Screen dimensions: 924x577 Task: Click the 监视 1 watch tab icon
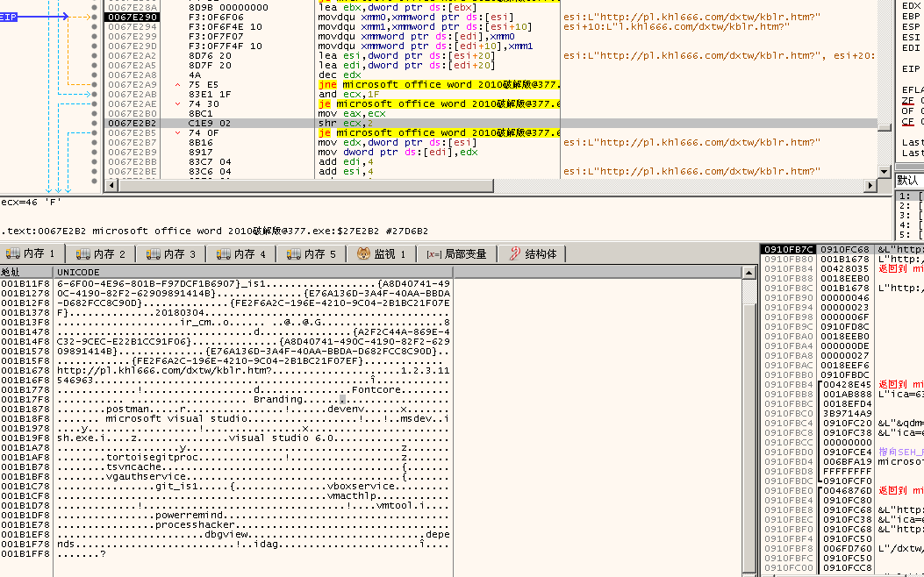[363, 254]
